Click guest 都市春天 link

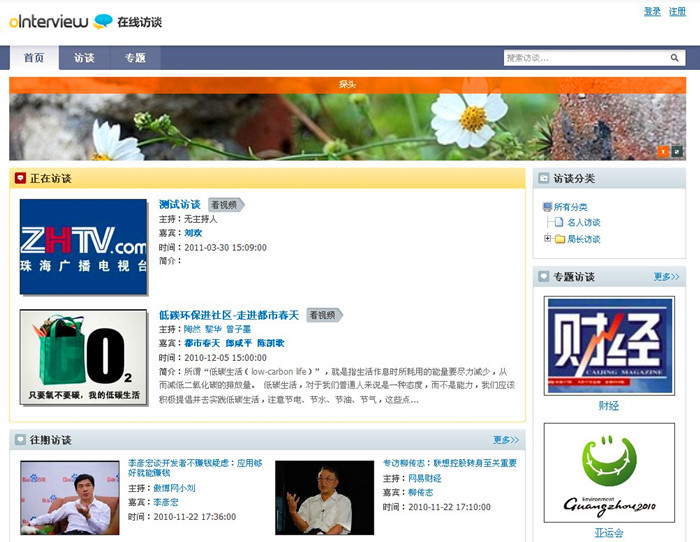pyautogui.click(x=202, y=343)
